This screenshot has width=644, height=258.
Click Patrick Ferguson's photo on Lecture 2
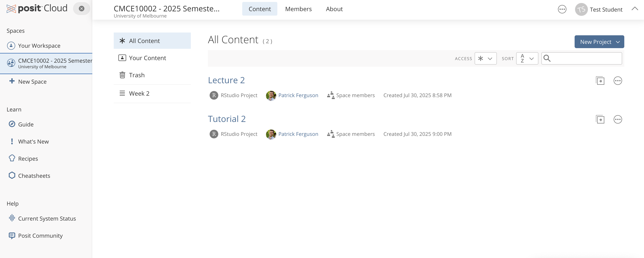271,95
